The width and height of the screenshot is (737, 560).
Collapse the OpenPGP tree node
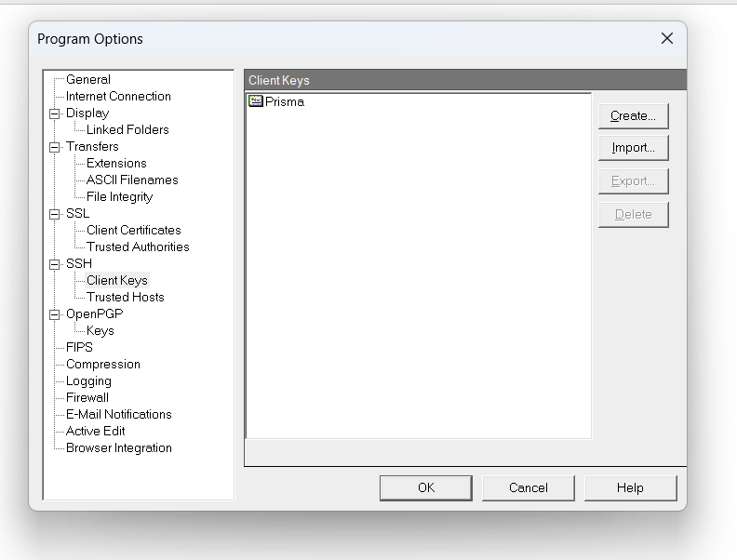click(x=55, y=314)
